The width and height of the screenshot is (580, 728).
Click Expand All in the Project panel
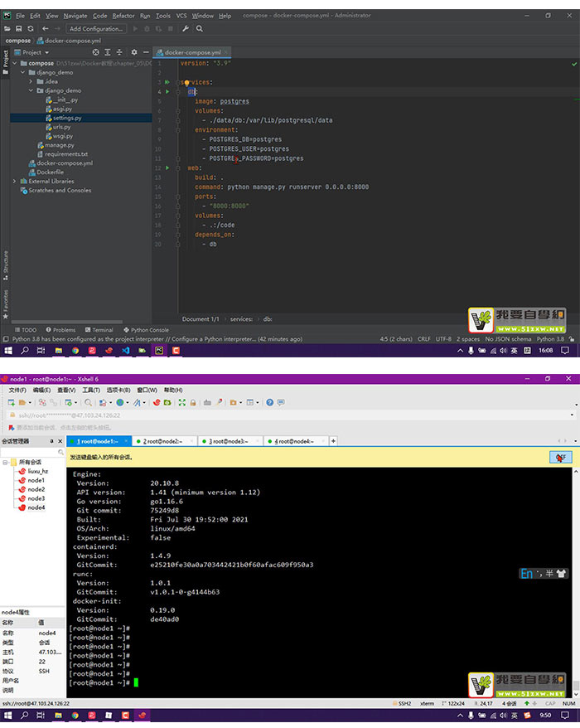tap(108, 52)
